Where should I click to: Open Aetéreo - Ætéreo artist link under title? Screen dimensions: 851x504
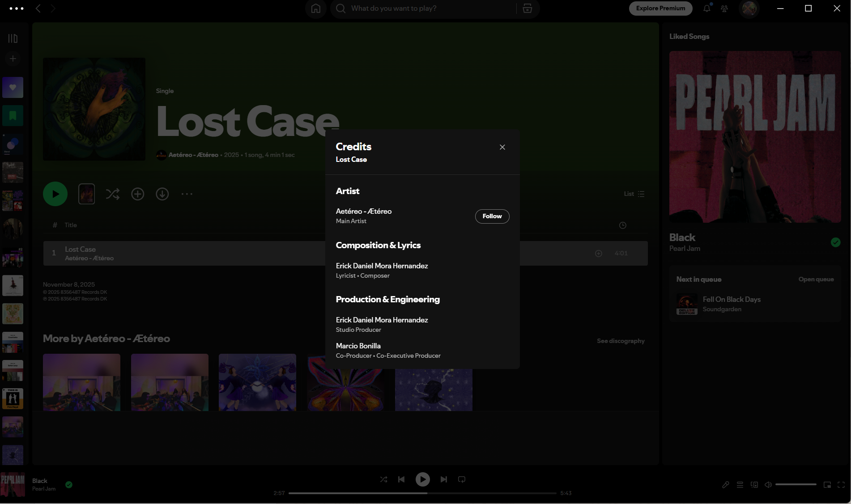[x=193, y=155]
